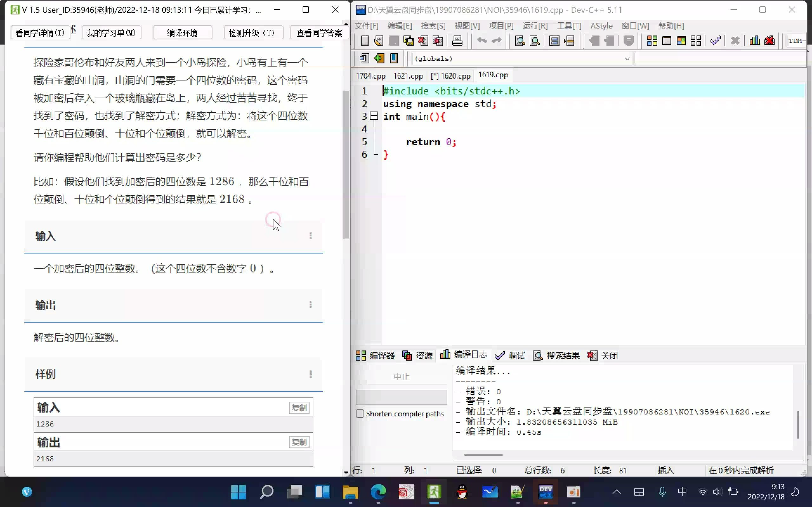Switch to the 调试 debug panel tab
Screen dimensions: 812x507
click(x=510, y=356)
